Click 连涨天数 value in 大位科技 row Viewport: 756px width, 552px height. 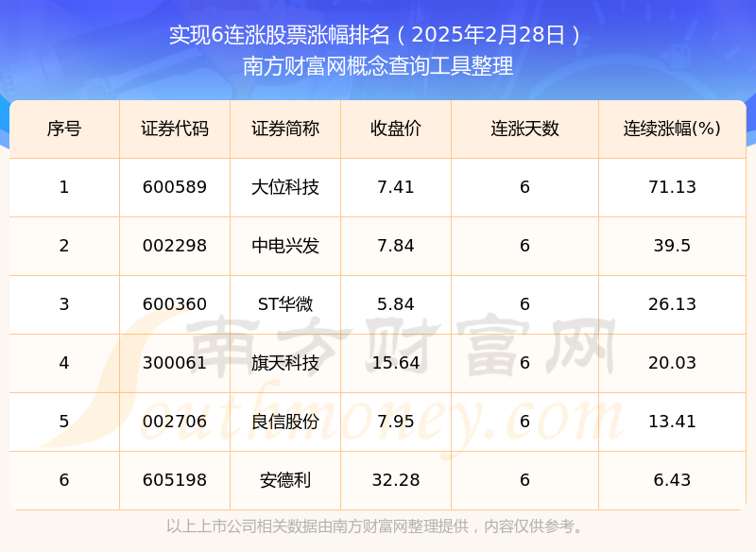[x=525, y=187]
